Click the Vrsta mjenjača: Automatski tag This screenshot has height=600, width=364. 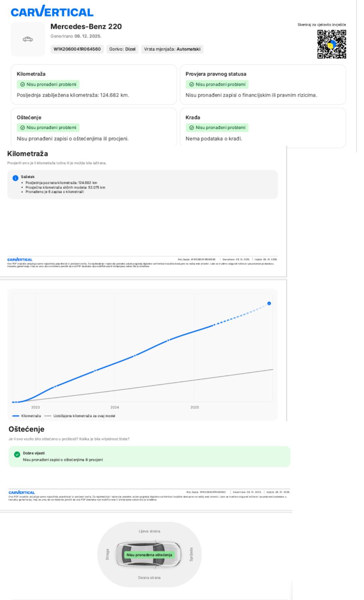pos(172,49)
